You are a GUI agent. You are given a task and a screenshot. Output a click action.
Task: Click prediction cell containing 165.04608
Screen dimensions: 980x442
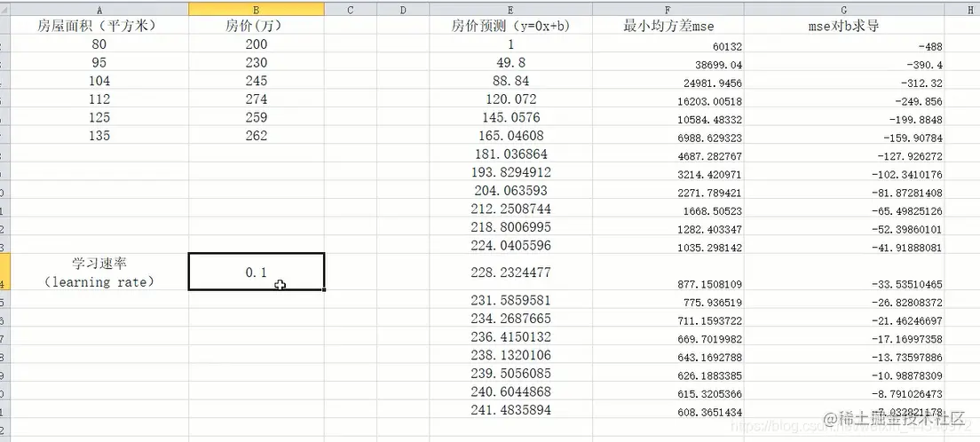[x=510, y=135]
